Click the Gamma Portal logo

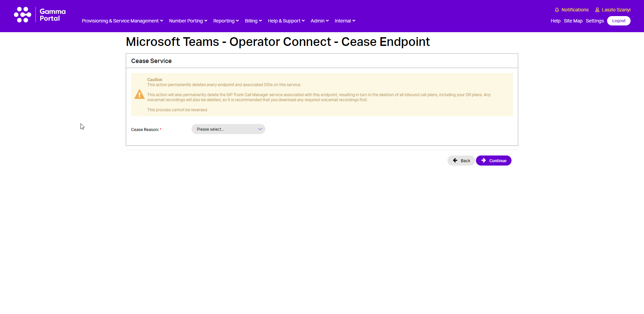[40, 15]
